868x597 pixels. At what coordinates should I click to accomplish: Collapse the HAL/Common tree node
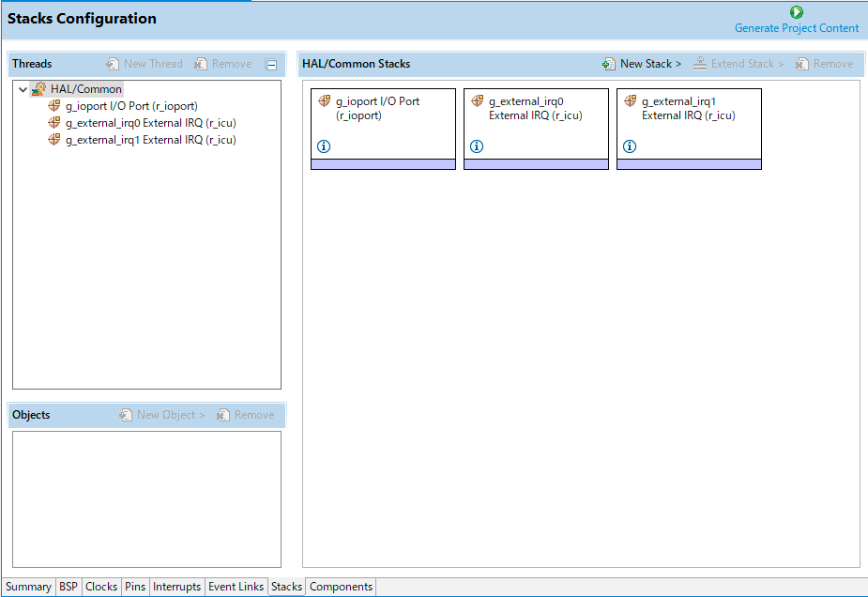[23, 90]
